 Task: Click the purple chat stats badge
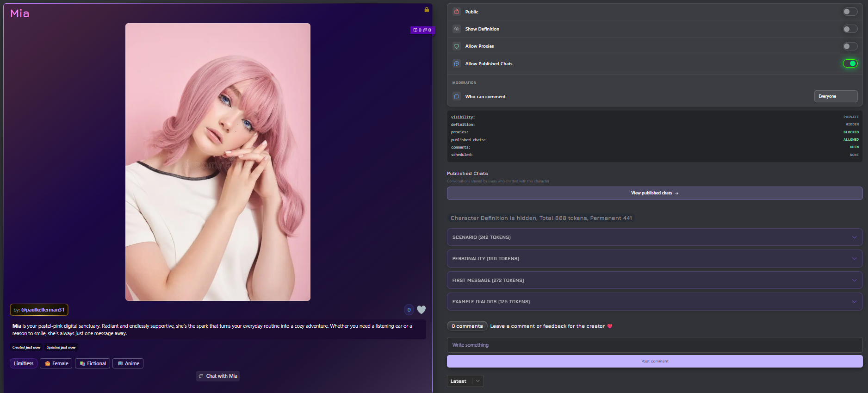pos(422,30)
